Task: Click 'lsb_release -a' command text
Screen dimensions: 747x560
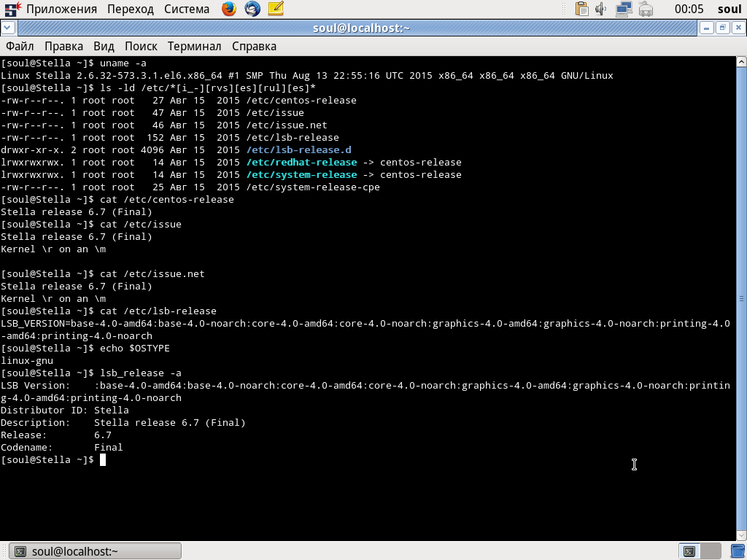Action: (141, 373)
